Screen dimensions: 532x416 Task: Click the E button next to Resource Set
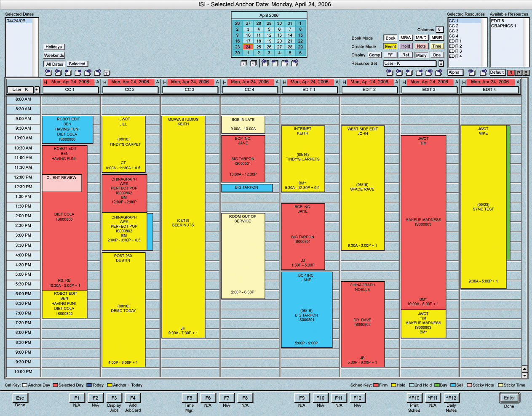441,64
